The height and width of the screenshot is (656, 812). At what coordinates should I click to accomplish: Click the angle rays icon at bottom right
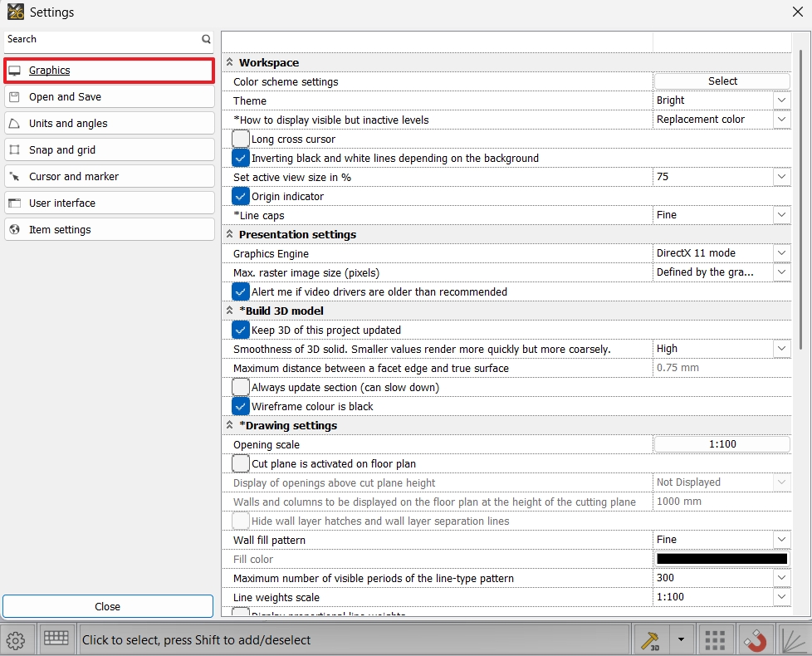[795, 640]
